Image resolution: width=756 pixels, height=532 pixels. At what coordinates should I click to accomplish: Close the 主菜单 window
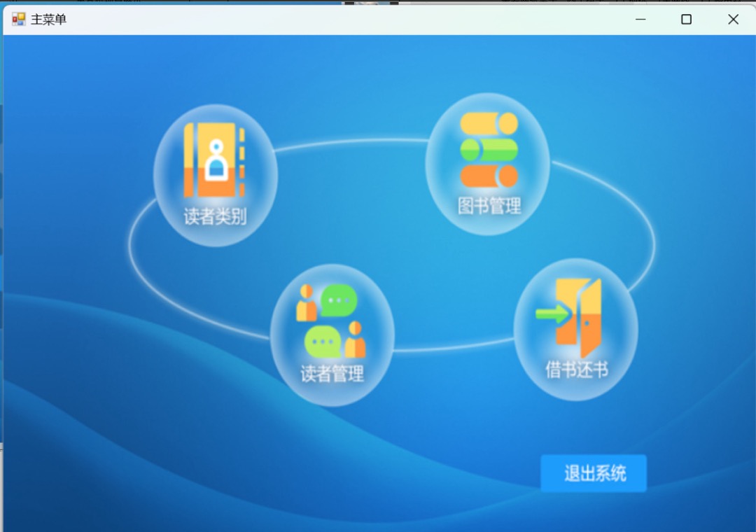pyautogui.click(x=733, y=20)
